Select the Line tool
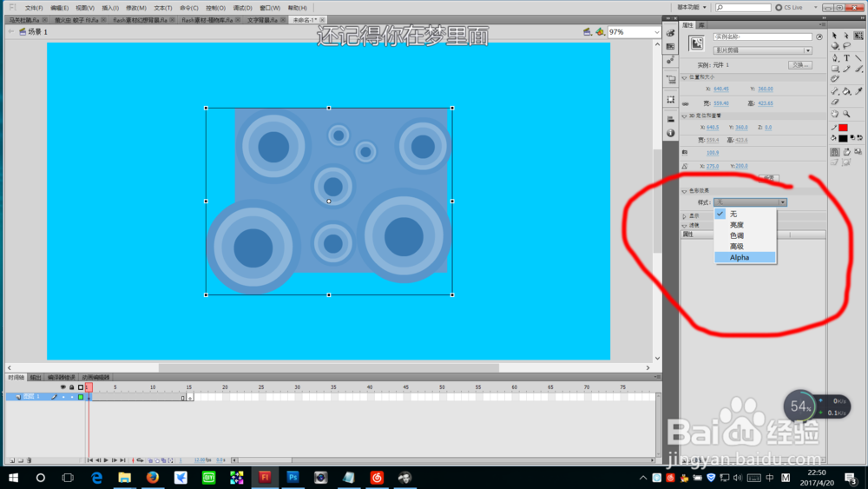 point(858,57)
